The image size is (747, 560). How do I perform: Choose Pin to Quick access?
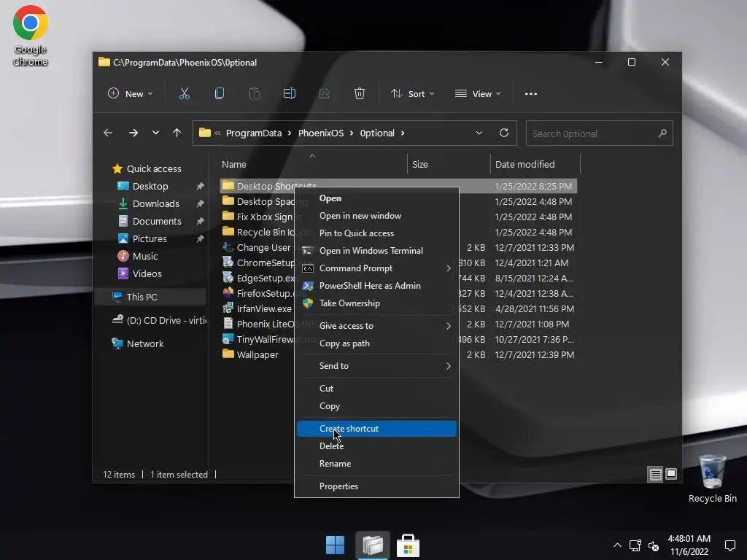click(376, 233)
